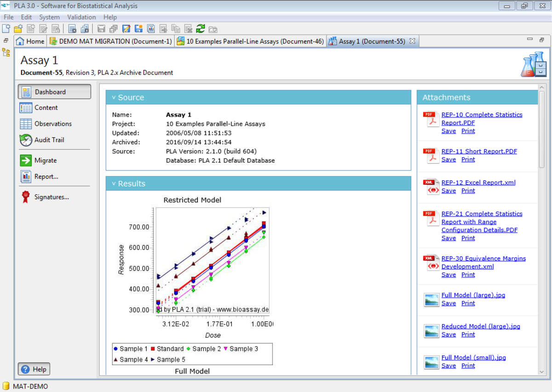Collapse the Results section
552x392 pixels.
tap(114, 183)
